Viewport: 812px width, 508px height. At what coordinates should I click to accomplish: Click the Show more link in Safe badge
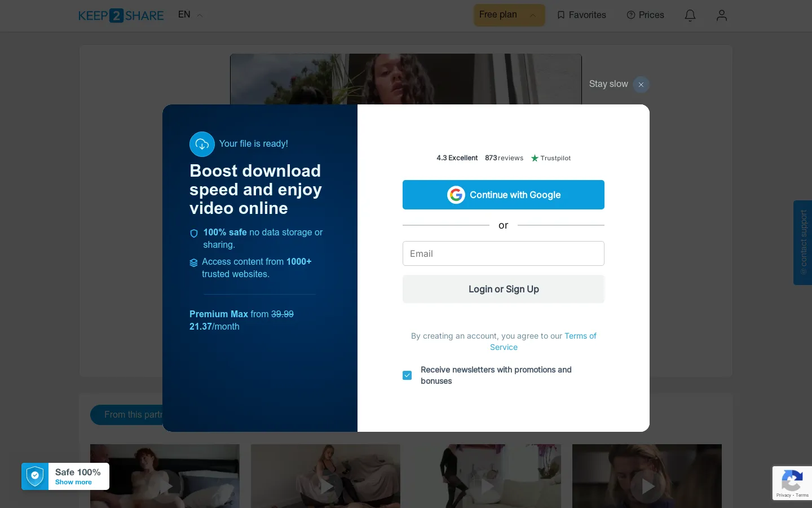[73, 482]
